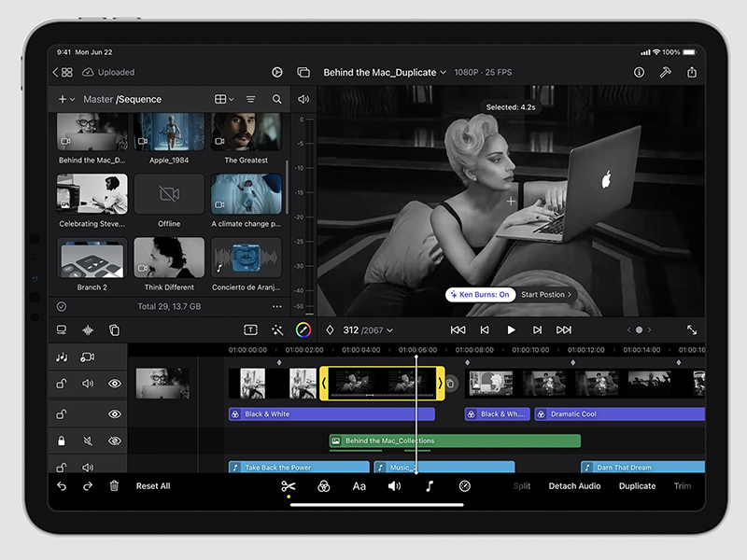Toggle the audio tracks music notes view
This screenshot has width=747, height=560.
[x=62, y=357]
